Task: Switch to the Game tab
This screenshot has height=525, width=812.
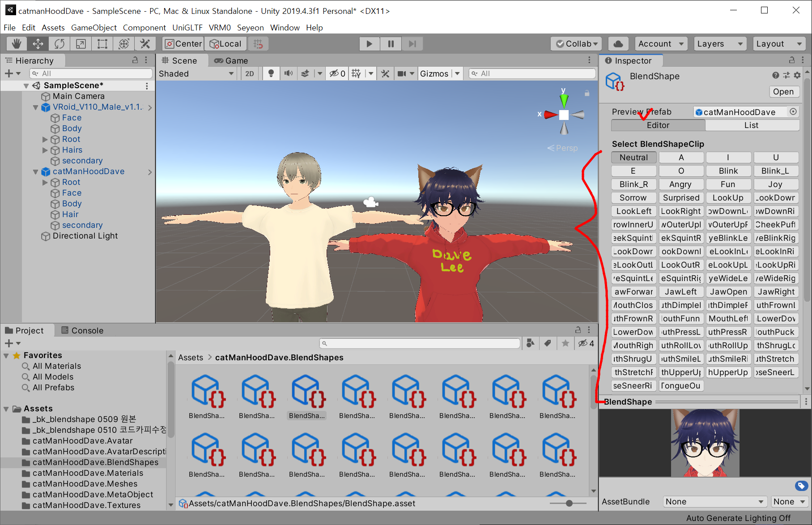Action: click(231, 60)
